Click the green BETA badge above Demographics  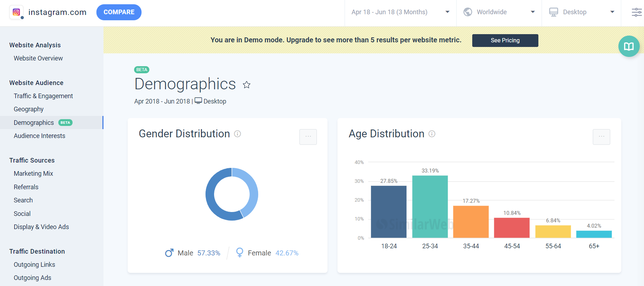(142, 70)
